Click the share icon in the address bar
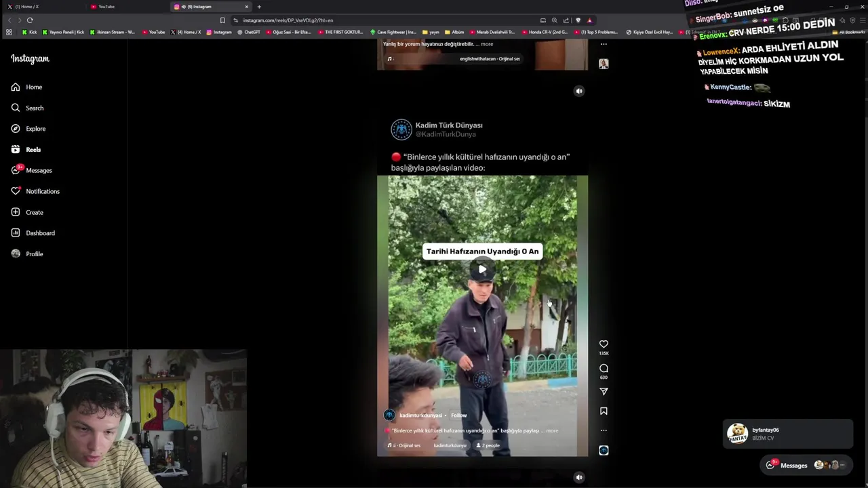The image size is (868, 488). pyautogui.click(x=566, y=20)
